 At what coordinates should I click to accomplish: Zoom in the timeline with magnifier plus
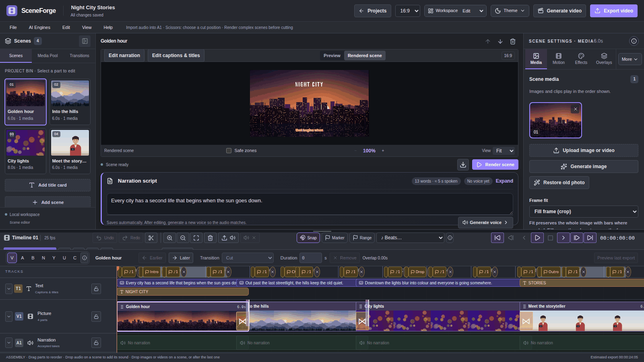(170, 238)
